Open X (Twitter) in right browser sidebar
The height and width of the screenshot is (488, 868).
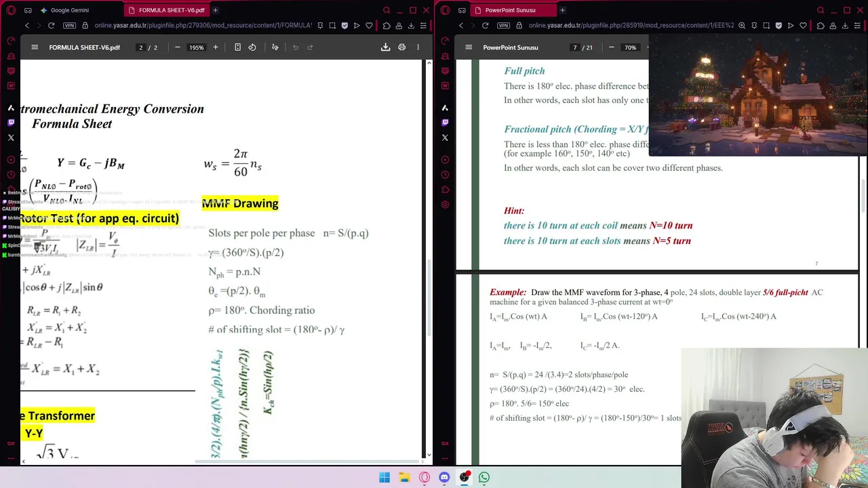pos(445,138)
